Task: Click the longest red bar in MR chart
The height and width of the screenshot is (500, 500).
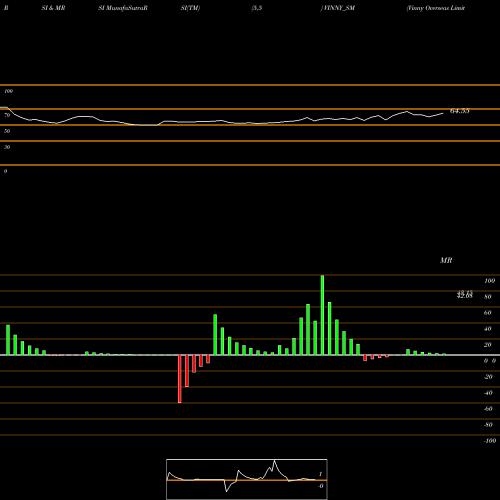Action: click(x=180, y=379)
